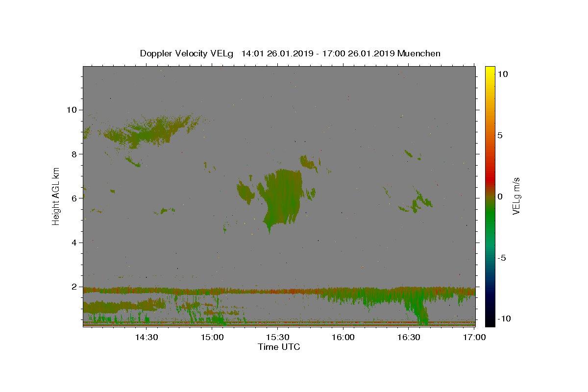Click the colorbar value '10' at top
The image size is (588, 392).
coord(502,74)
